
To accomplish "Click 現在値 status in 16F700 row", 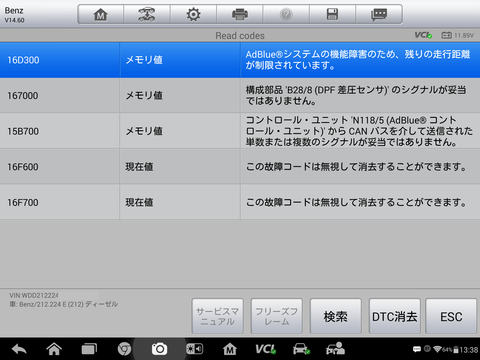I will tap(139, 202).
